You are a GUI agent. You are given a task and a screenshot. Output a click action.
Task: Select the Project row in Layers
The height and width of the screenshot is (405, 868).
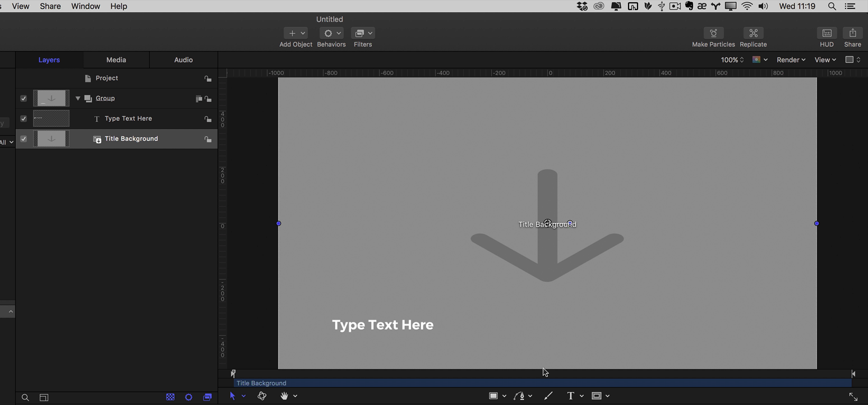click(117, 78)
